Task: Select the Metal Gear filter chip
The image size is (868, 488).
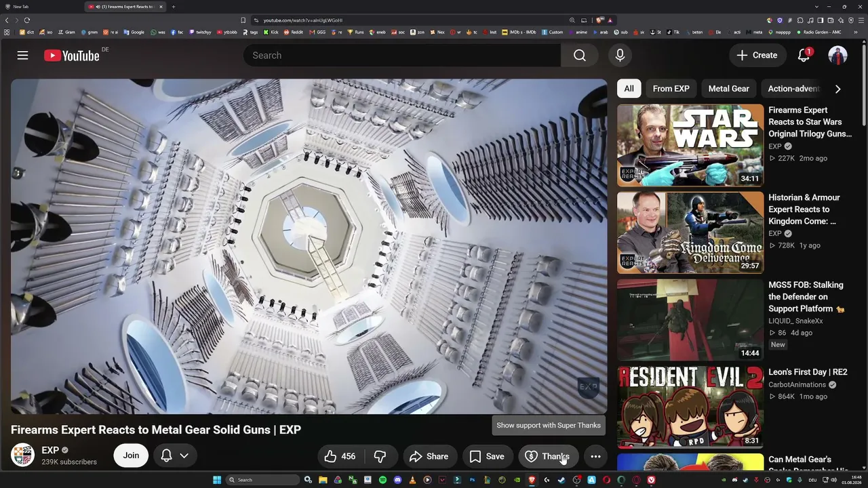Action: [728, 89]
